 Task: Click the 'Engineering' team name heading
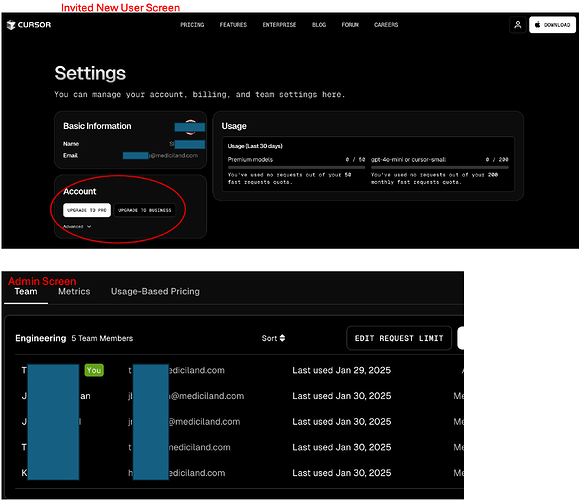point(41,338)
